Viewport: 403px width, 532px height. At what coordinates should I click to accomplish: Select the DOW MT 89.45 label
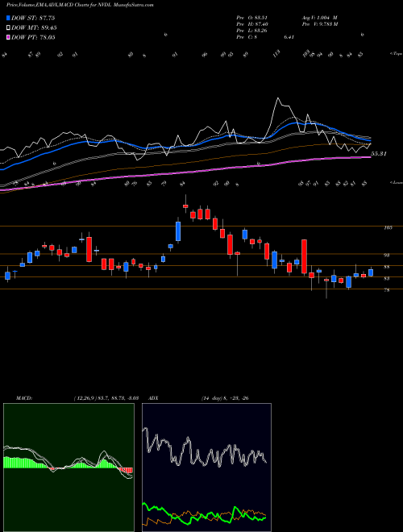point(34,28)
